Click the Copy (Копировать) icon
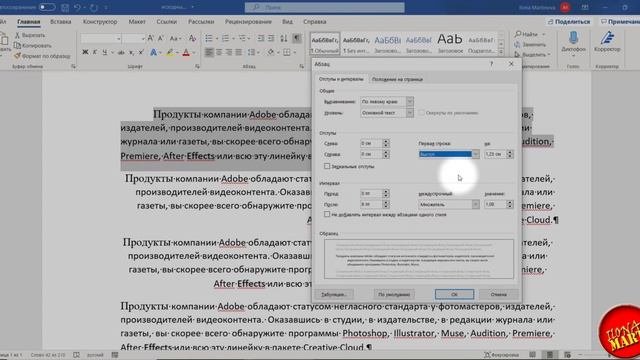 tap(17, 45)
